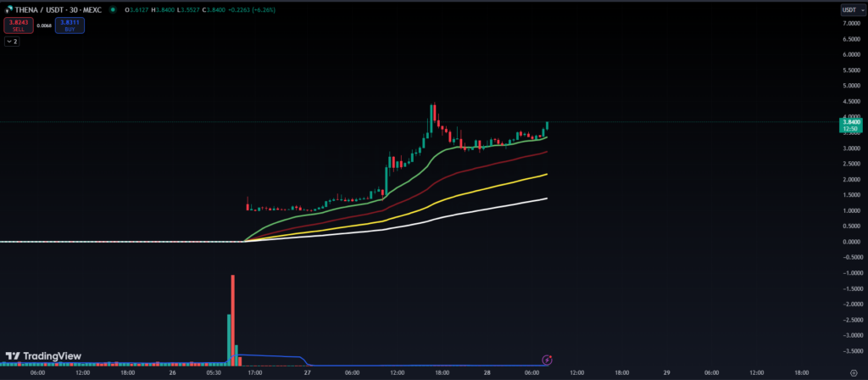
Task: Click the date label 29 on time axis
Action: [x=667, y=373]
